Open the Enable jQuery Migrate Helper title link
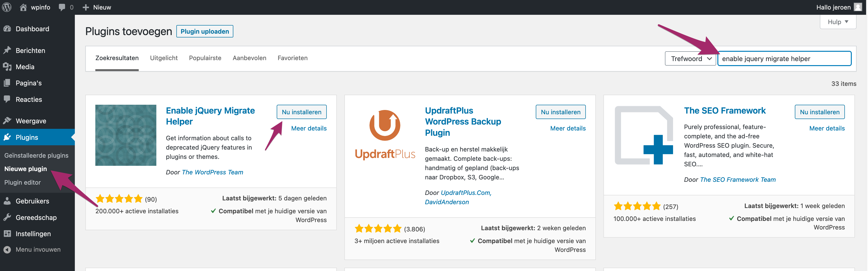The height and width of the screenshot is (271, 868). pyautogui.click(x=210, y=116)
